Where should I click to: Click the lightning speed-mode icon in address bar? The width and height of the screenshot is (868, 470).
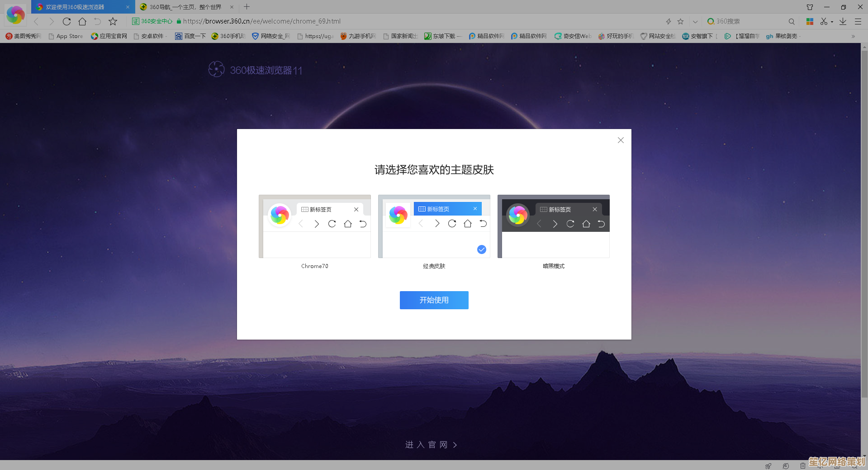668,21
